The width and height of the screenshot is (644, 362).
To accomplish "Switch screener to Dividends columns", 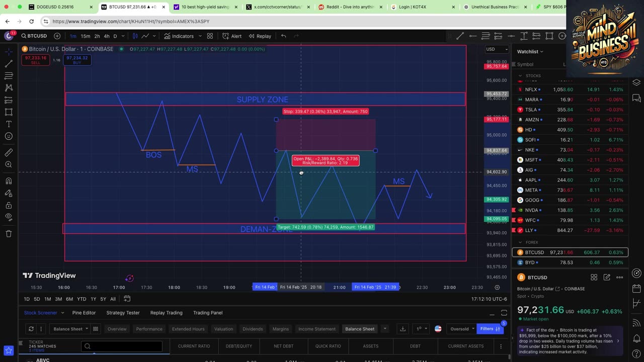I will coord(253,329).
